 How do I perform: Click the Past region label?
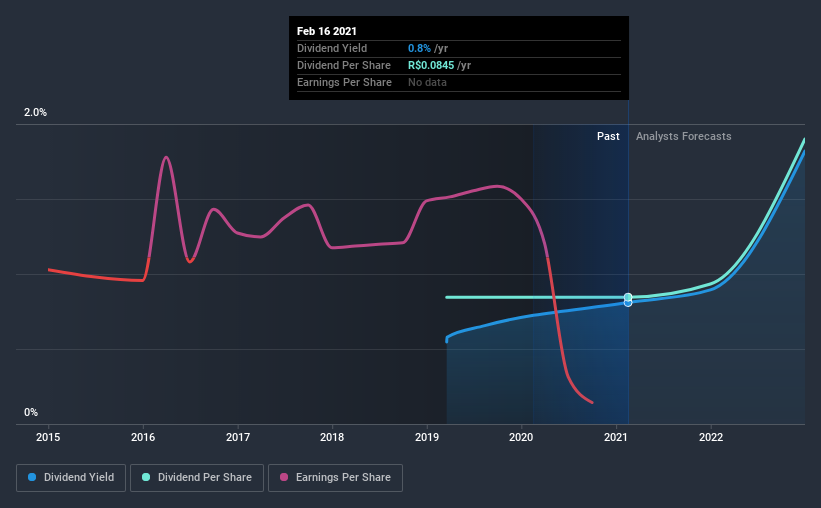pyautogui.click(x=608, y=136)
